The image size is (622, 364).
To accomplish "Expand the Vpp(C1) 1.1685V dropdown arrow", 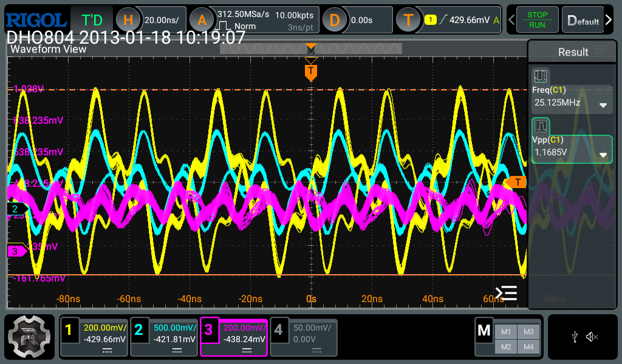I will point(603,155).
